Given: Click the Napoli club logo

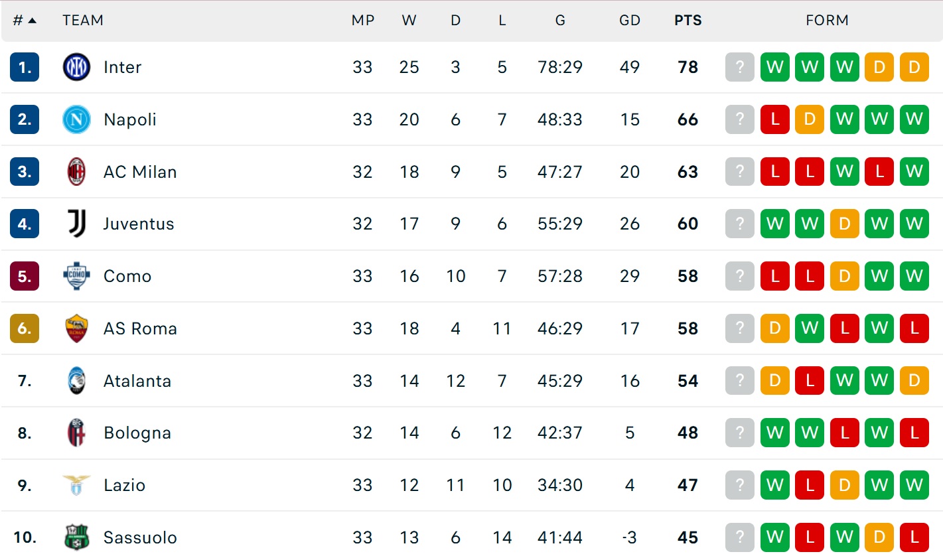Looking at the screenshot, I should pos(76,119).
